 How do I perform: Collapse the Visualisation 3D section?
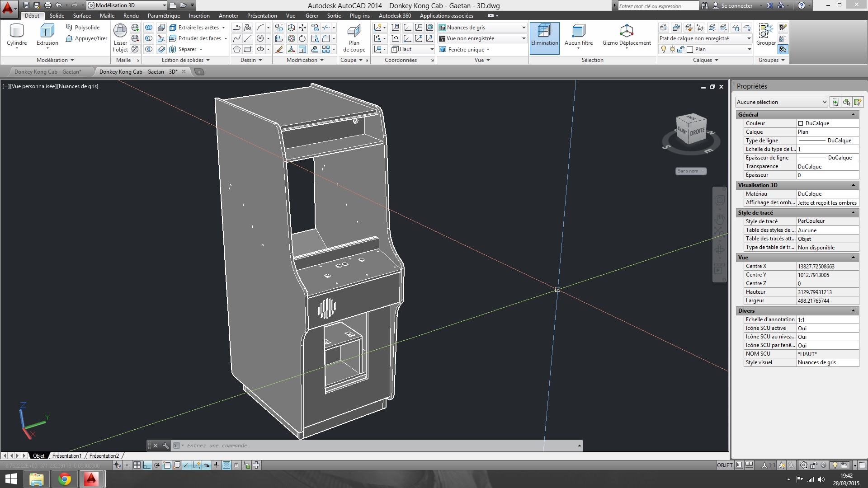[853, 185]
